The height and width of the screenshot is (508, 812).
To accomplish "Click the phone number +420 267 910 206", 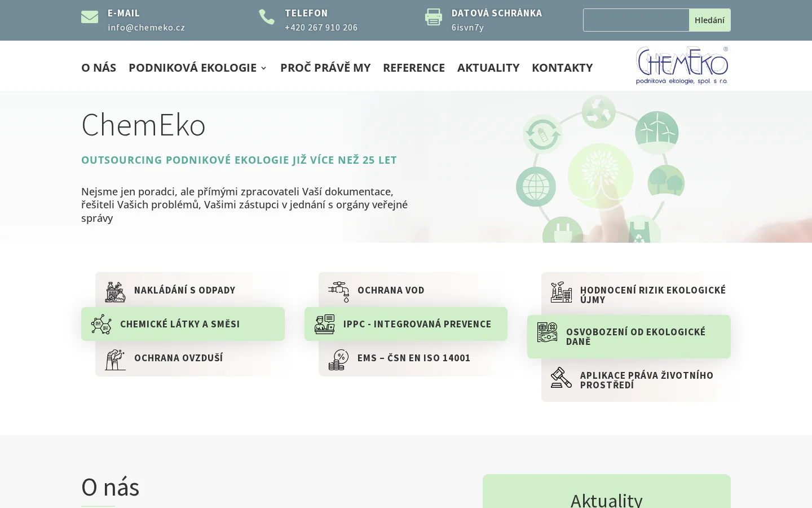I will 321,28.
